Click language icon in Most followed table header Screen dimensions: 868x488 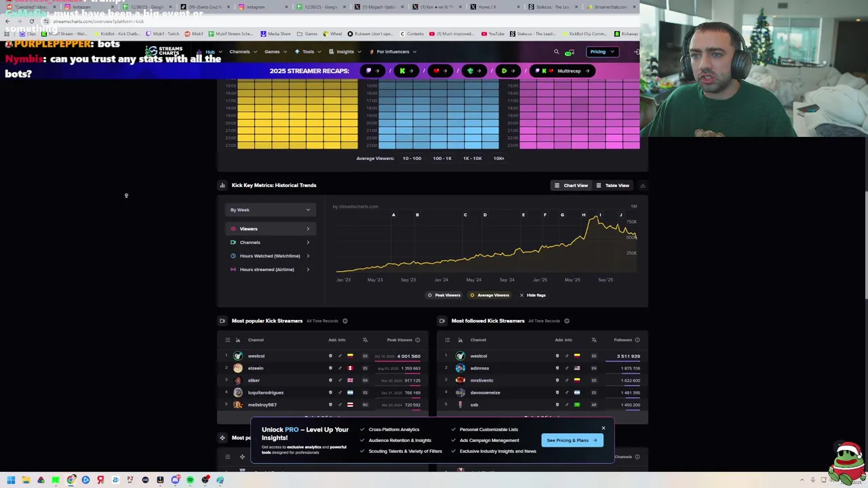coord(593,340)
